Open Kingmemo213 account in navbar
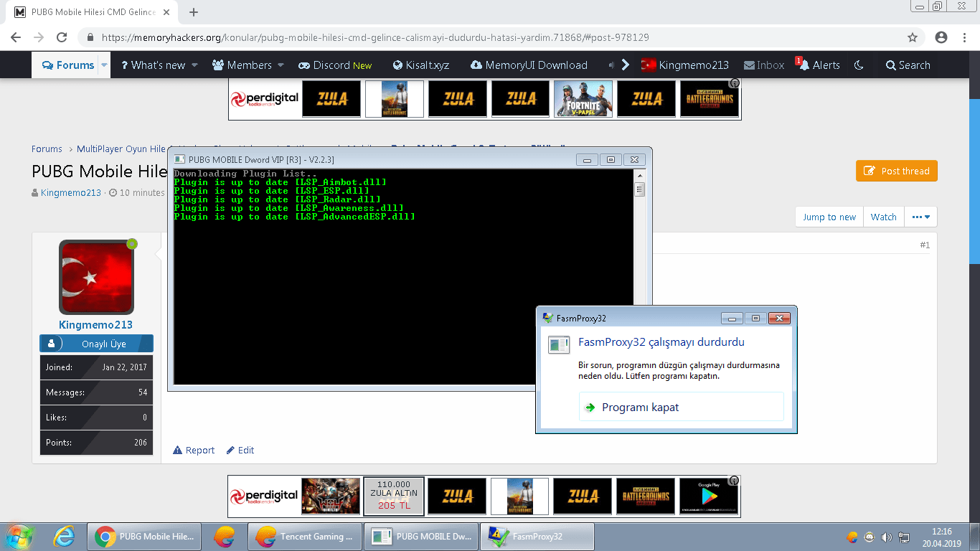The image size is (980, 551). 685,65
